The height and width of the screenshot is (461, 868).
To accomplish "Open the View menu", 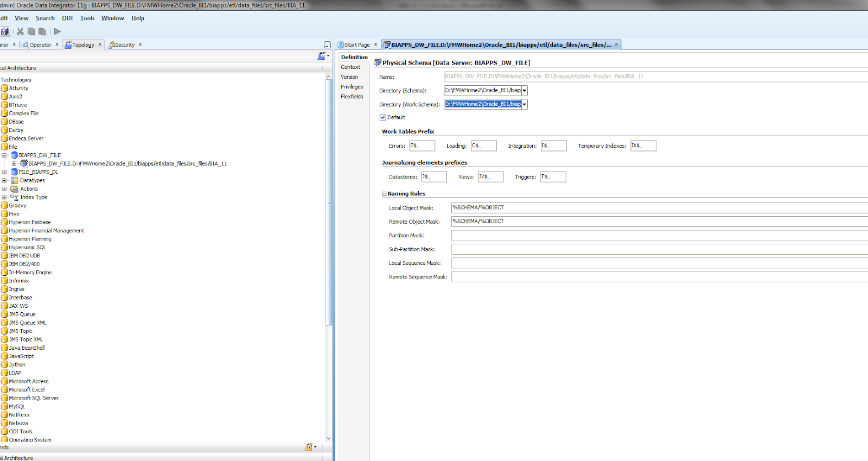I will point(21,18).
